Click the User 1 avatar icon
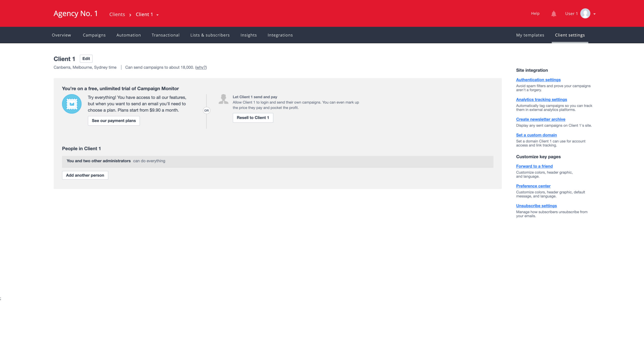The height and width of the screenshot is (362, 644). (x=585, y=14)
